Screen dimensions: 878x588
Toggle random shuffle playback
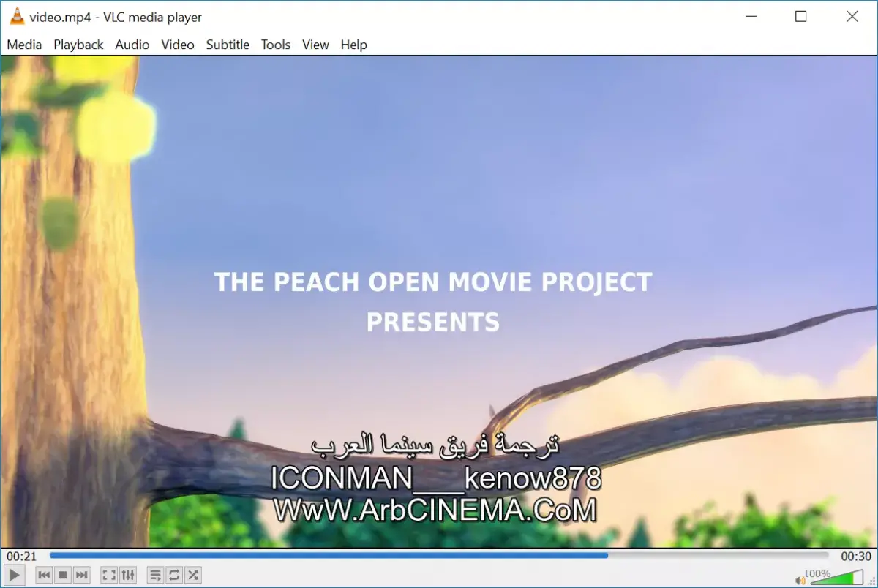coord(193,575)
